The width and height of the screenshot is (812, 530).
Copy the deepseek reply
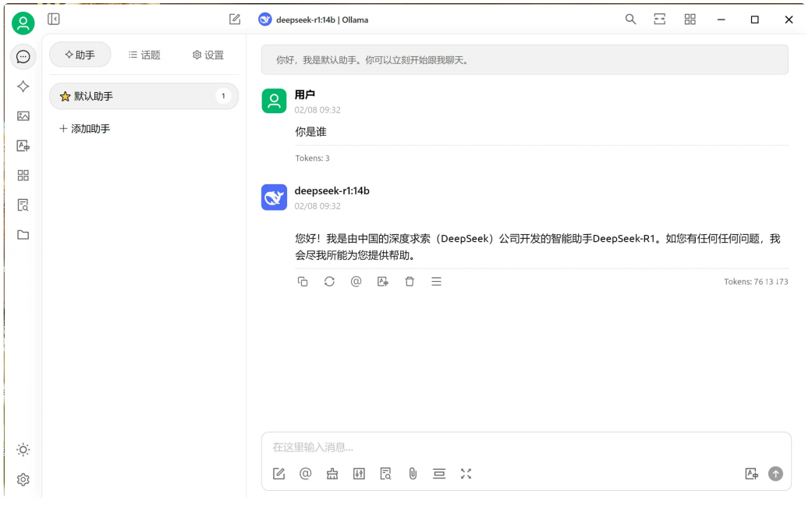tap(303, 281)
